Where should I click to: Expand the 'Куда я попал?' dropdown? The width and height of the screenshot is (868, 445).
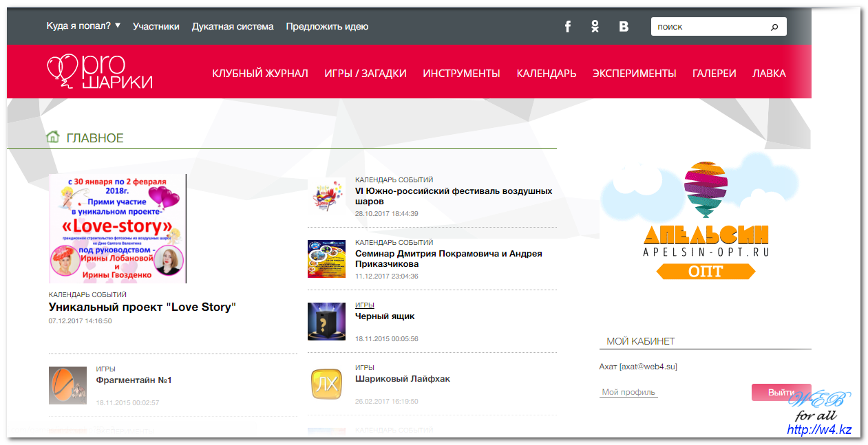pos(83,25)
